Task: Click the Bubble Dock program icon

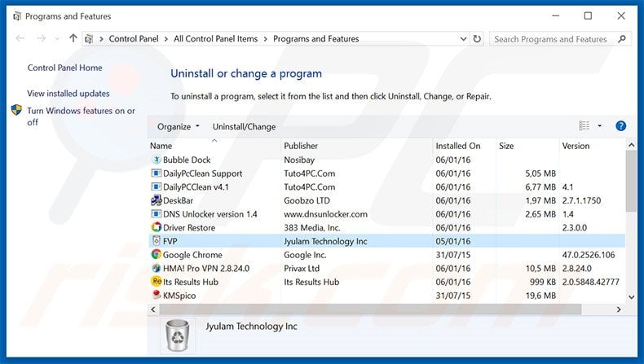Action: pyautogui.click(x=156, y=160)
